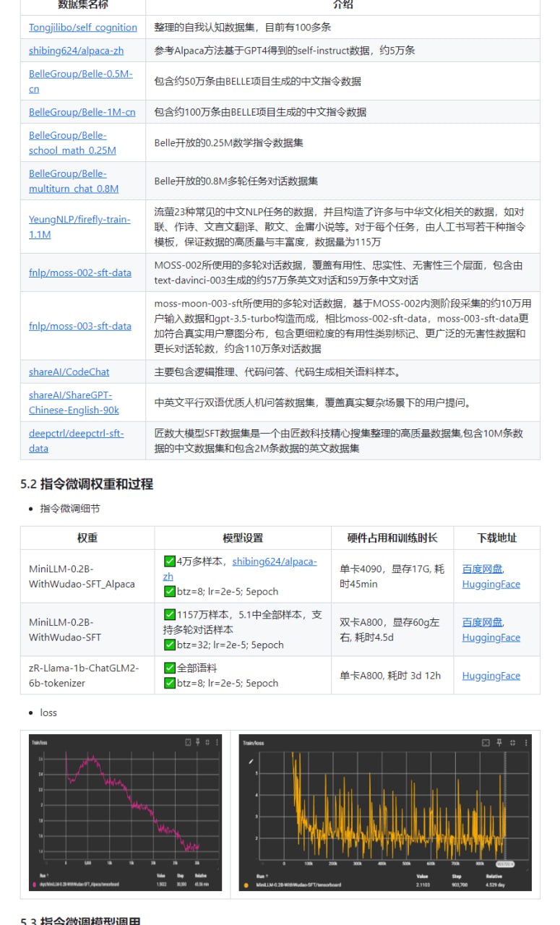Open BelleGroup/Belle-school_math_0.25M link

[x=72, y=142]
